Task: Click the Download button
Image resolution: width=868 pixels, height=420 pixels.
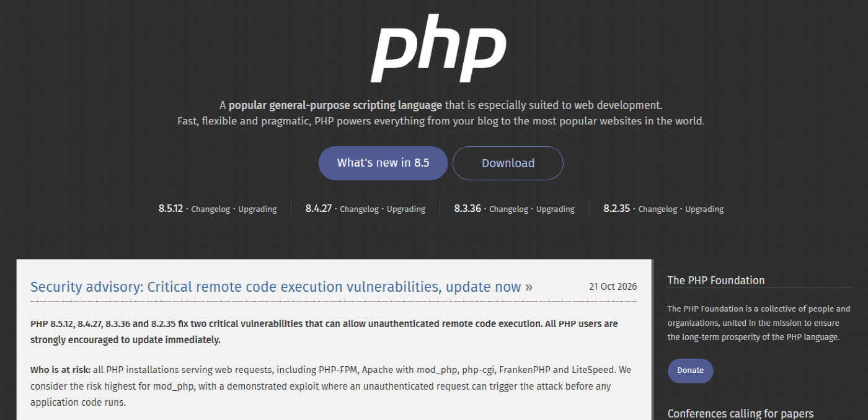Action: coord(508,164)
